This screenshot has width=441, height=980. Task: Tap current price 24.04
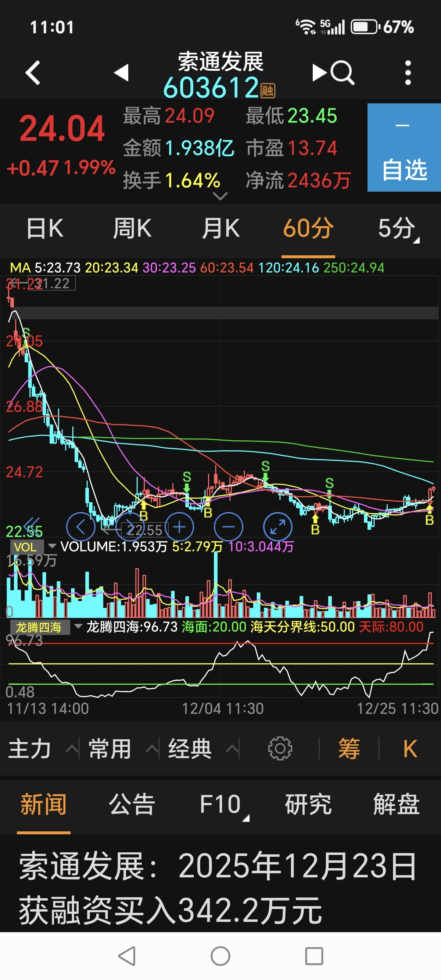tap(62, 129)
